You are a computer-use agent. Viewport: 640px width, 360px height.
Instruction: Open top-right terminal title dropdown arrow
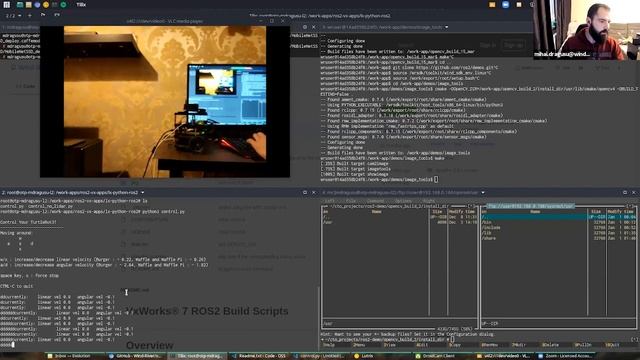pos(447,27)
